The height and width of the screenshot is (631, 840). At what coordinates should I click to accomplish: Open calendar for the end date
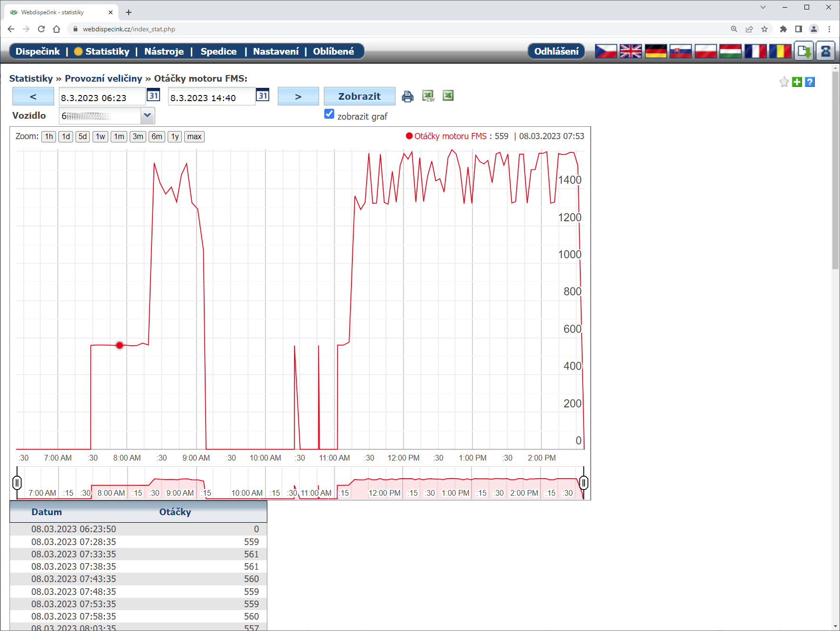pyautogui.click(x=263, y=95)
